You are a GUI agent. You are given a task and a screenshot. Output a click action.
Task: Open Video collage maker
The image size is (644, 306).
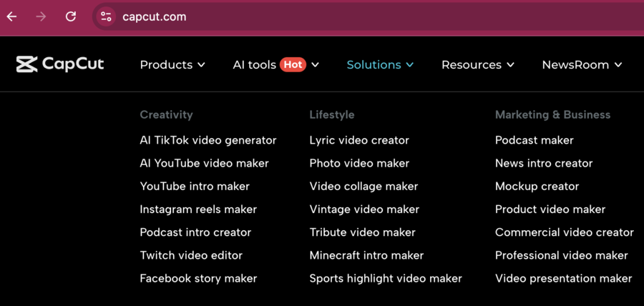pos(364,186)
